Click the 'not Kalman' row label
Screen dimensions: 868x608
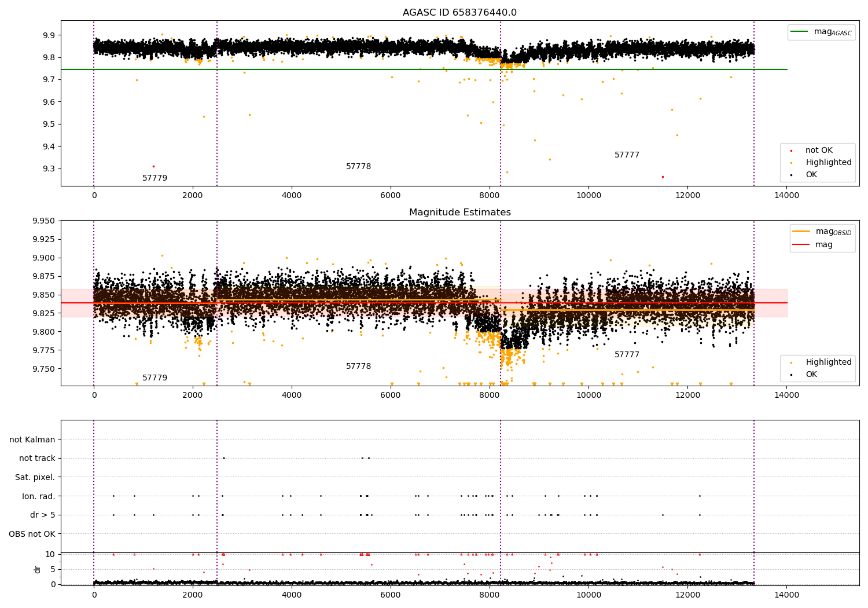32,440
